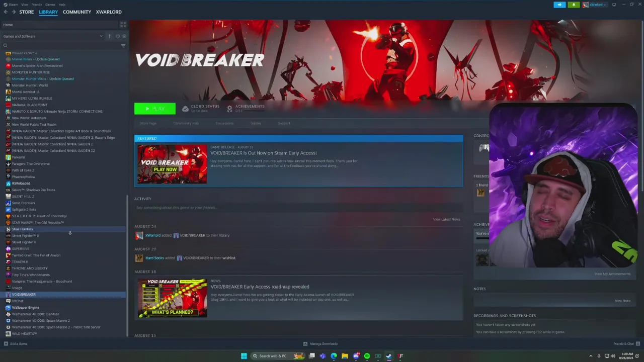Toggle recent activity clock filter
This screenshot has width=644, height=362.
[118, 36]
